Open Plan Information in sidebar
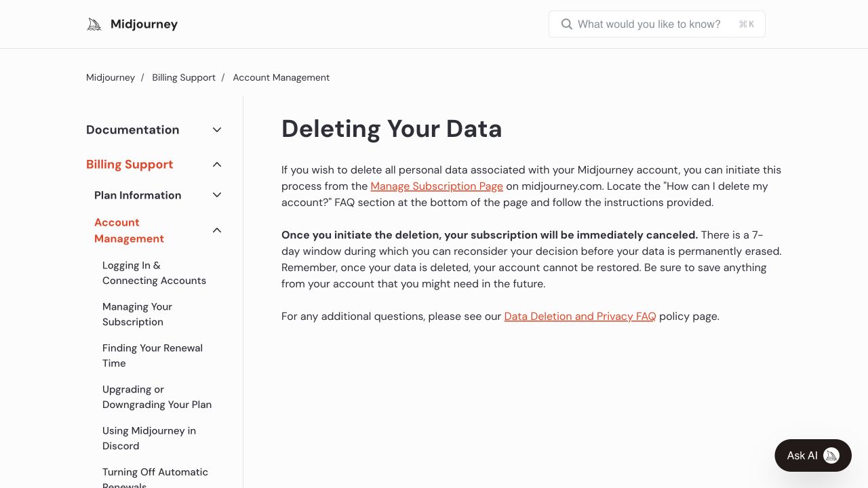 (138, 195)
